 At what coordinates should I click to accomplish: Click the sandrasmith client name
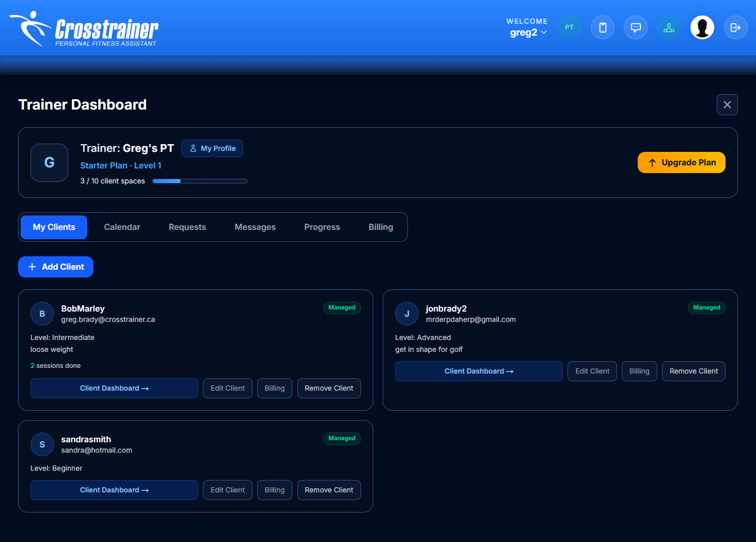(x=86, y=439)
